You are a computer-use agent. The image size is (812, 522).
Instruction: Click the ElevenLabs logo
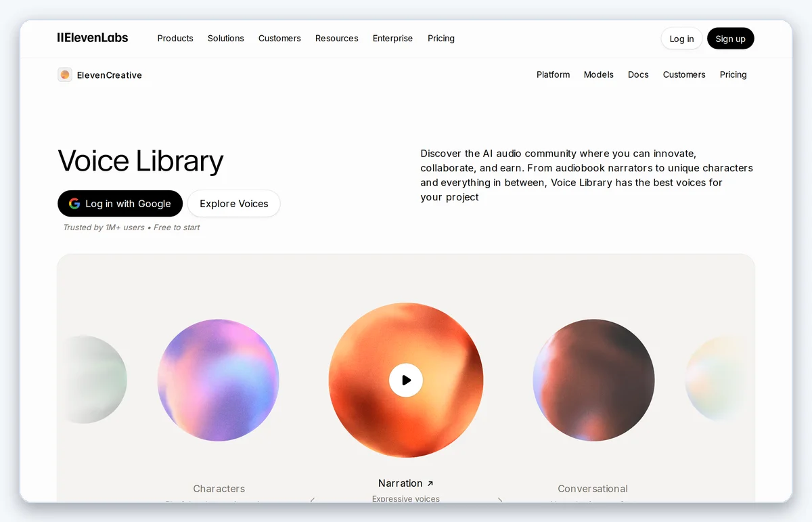[x=93, y=38]
